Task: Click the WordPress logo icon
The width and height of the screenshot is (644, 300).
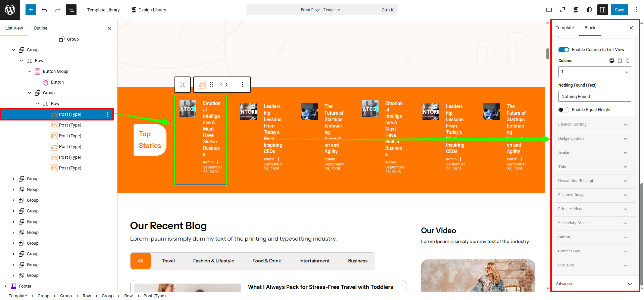Action: [10, 10]
